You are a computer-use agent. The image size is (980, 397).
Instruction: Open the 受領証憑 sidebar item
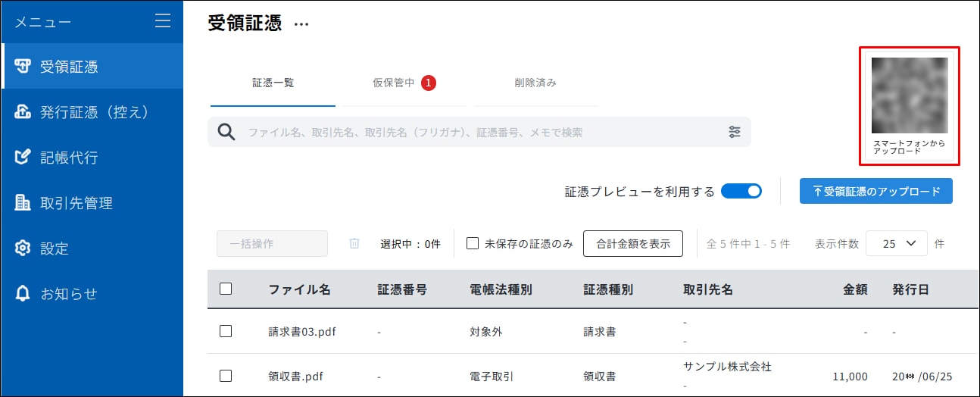point(92,67)
